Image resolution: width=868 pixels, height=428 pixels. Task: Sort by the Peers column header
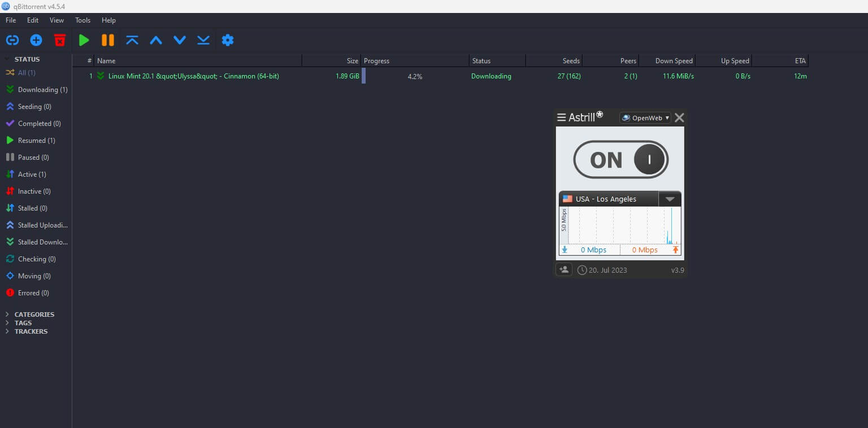[x=610, y=61]
